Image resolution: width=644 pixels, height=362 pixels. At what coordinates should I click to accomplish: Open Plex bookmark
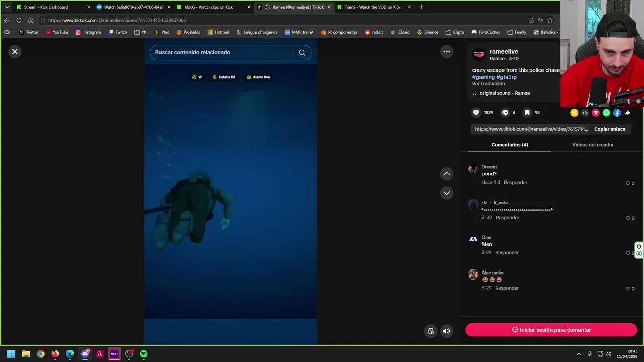pos(161,32)
